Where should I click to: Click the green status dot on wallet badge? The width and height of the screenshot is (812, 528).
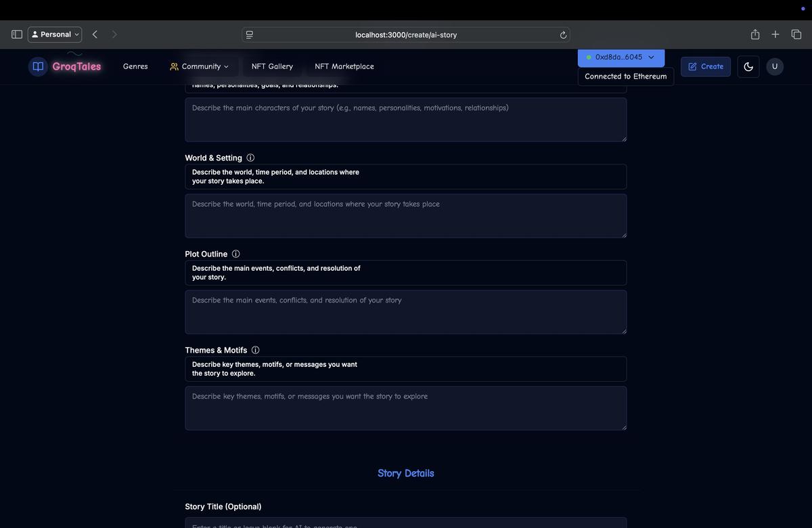point(588,57)
